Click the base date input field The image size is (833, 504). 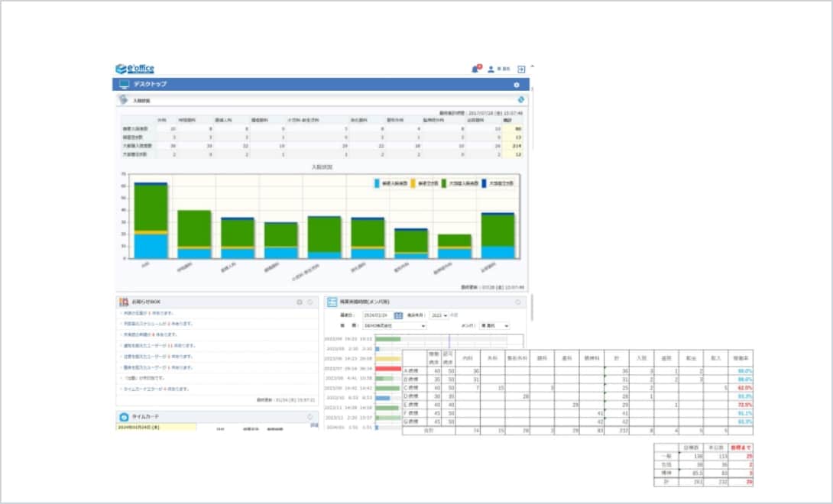378,315
